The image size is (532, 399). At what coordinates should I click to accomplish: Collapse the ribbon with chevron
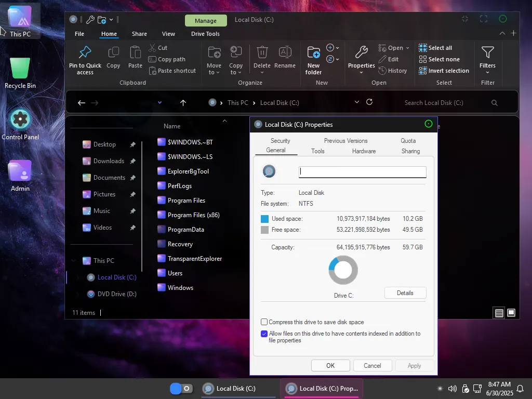tap(502, 33)
